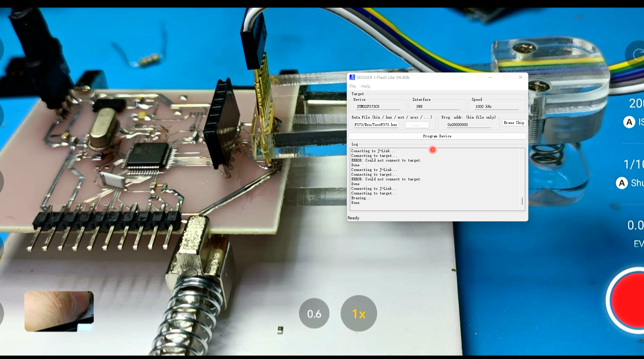The image size is (644, 359).
Task: Select the 0.6x ultrawide lens
Action: pyautogui.click(x=314, y=313)
